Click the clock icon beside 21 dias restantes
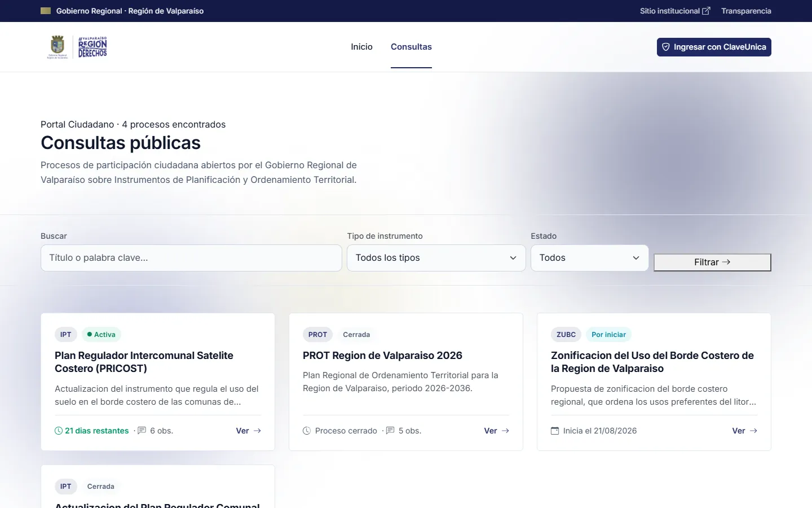The width and height of the screenshot is (812, 508). click(x=59, y=431)
